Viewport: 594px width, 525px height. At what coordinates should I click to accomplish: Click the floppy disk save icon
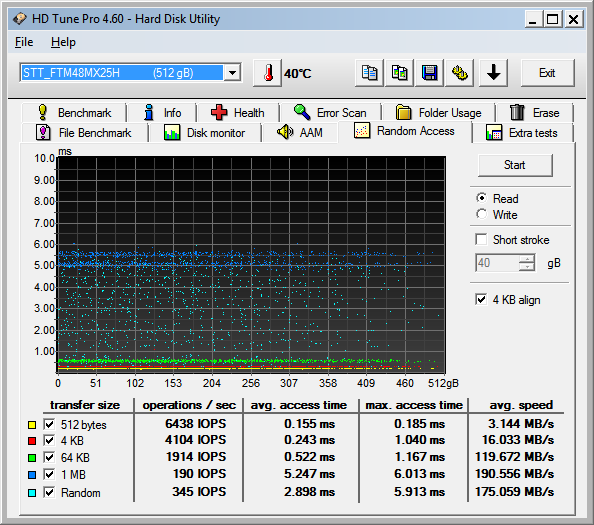click(x=429, y=73)
